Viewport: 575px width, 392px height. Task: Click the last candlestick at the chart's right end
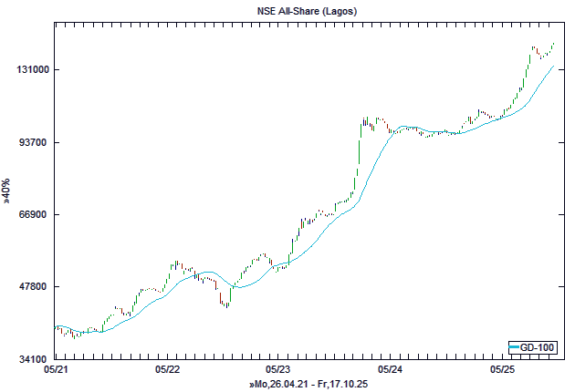[x=553, y=44]
